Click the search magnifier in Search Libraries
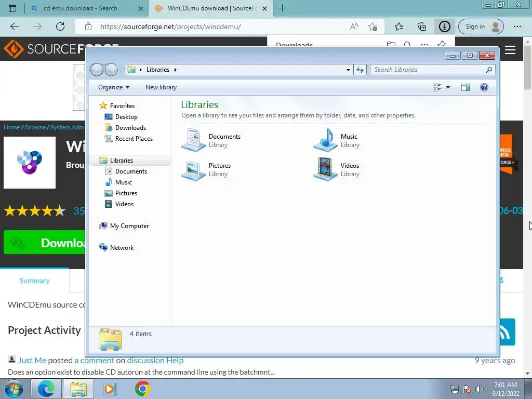 click(x=489, y=70)
